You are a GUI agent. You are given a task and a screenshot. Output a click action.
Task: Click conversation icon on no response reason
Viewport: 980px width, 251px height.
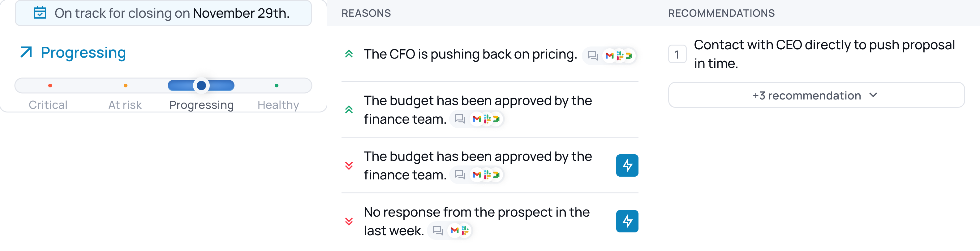437,231
